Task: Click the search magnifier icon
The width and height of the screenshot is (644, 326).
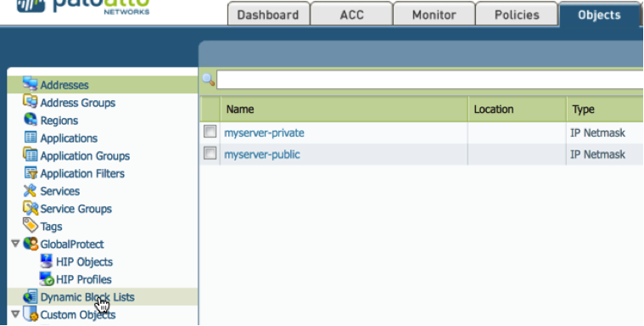Action: [209, 79]
